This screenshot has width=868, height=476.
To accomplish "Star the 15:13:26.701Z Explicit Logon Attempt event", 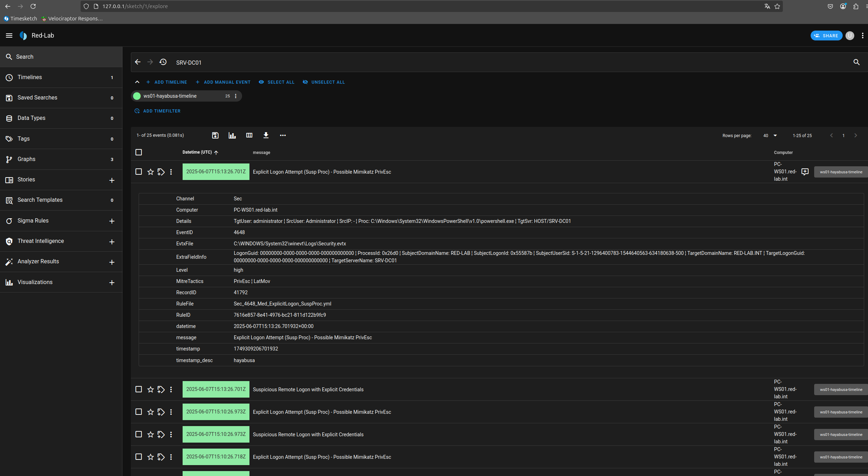I will pyautogui.click(x=151, y=172).
